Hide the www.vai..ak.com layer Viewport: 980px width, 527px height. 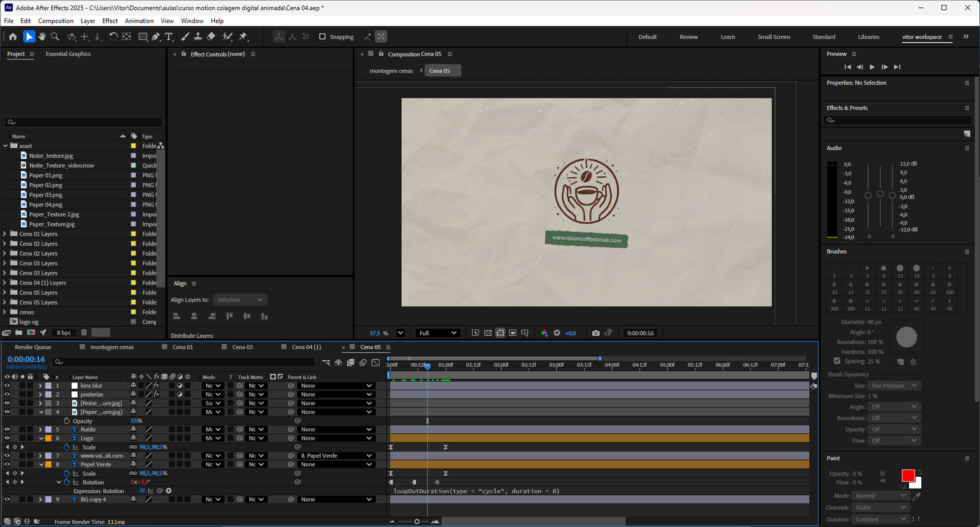(7, 456)
